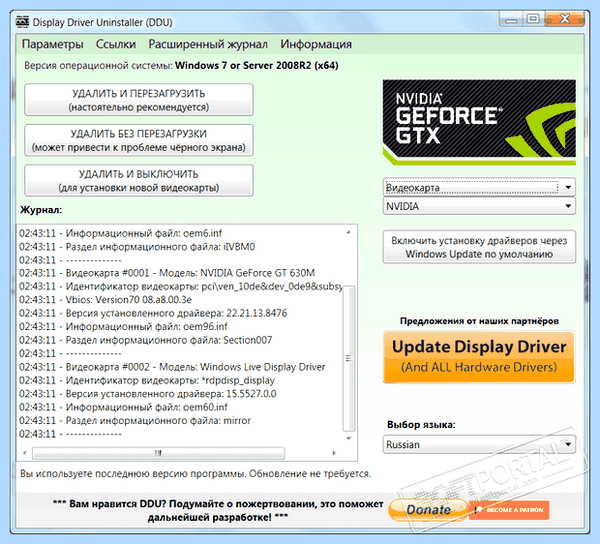Select log line with driver version 15.5527.0.0

148,394
